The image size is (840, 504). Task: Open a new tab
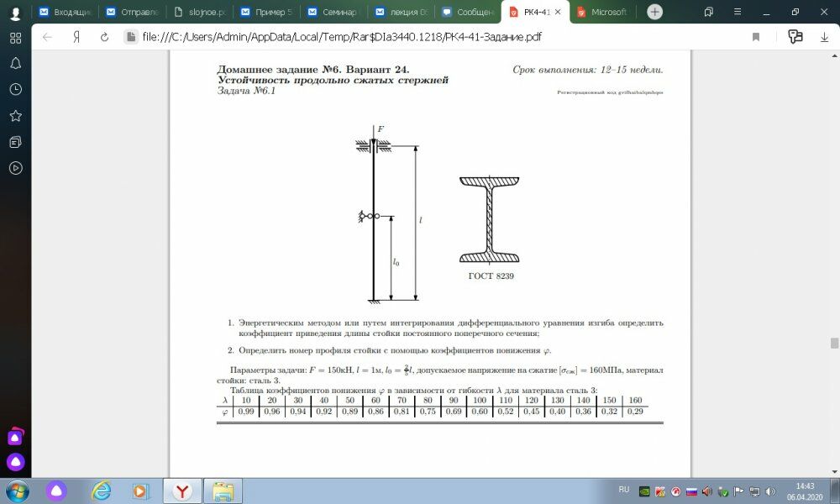click(654, 12)
